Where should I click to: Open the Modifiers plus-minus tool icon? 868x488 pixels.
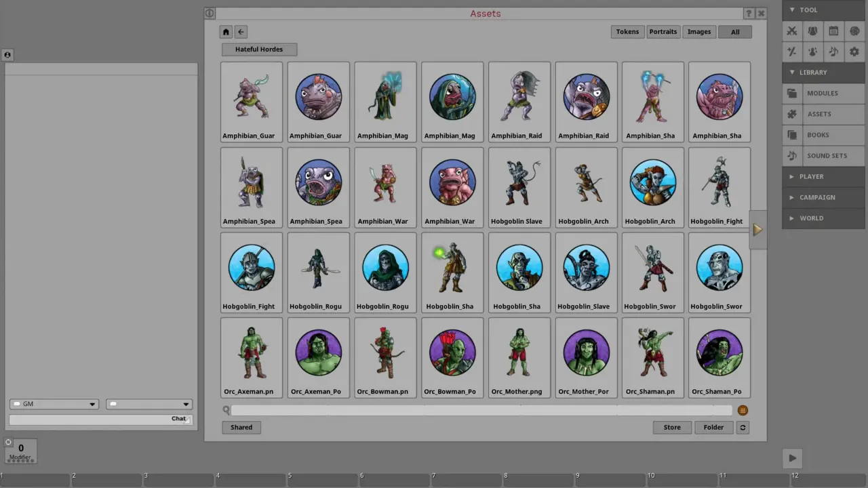click(792, 52)
